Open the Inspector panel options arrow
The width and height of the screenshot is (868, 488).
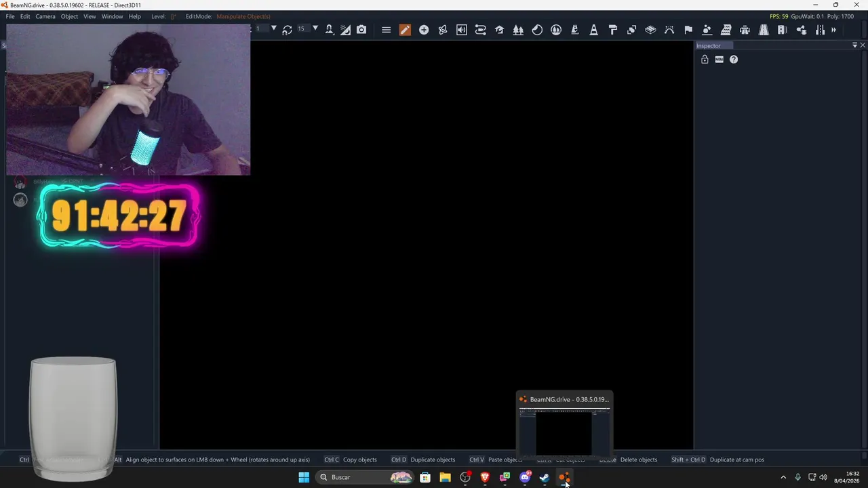click(x=854, y=45)
